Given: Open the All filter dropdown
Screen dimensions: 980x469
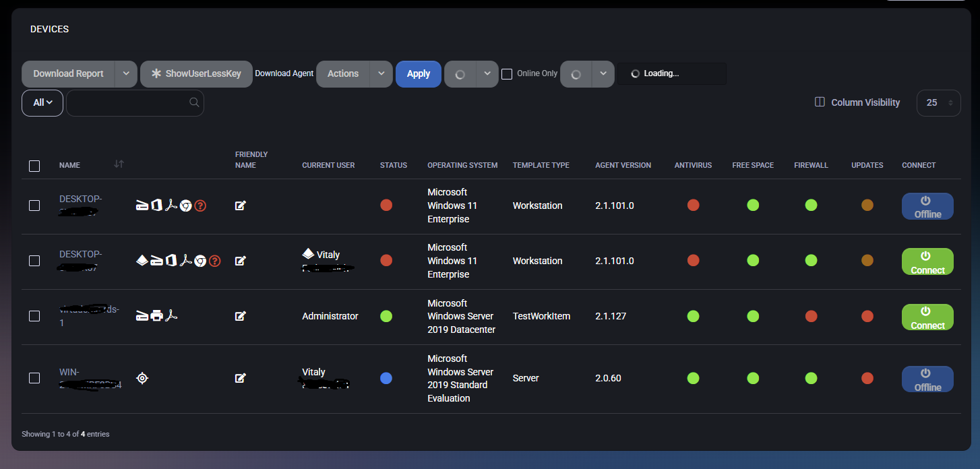Looking at the screenshot, I should coord(42,102).
